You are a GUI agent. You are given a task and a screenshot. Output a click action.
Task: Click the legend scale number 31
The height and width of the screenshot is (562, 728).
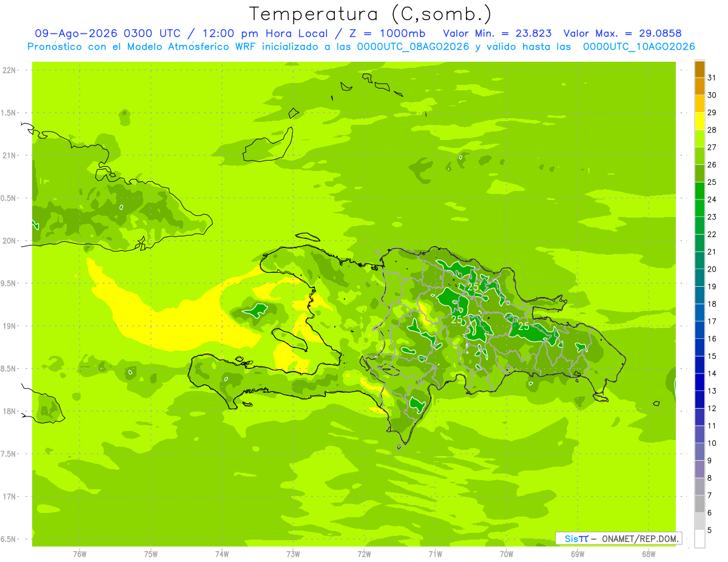click(712, 78)
